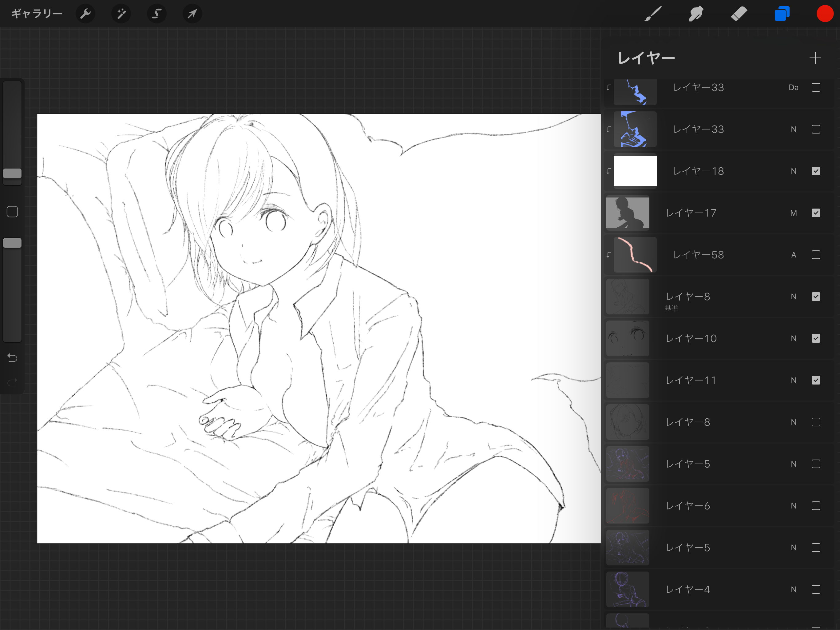The height and width of the screenshot is (630, 840).
Task: Show レイヤー33 with Da blend mode
Action: (816, 87)
